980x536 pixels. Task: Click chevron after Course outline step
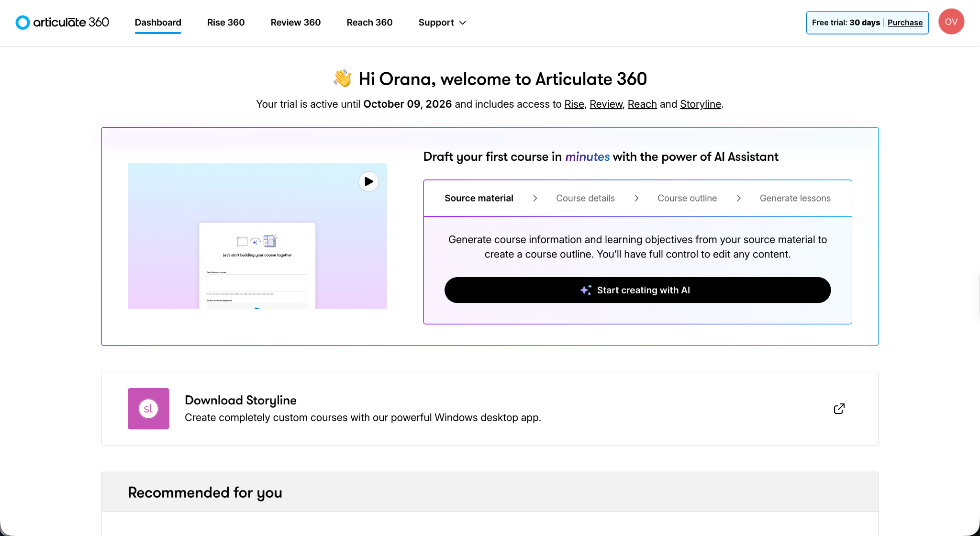[738, 198]
